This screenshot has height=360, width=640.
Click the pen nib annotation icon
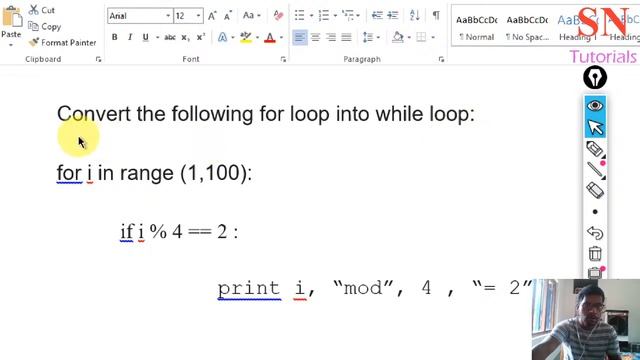click(595, 78)
